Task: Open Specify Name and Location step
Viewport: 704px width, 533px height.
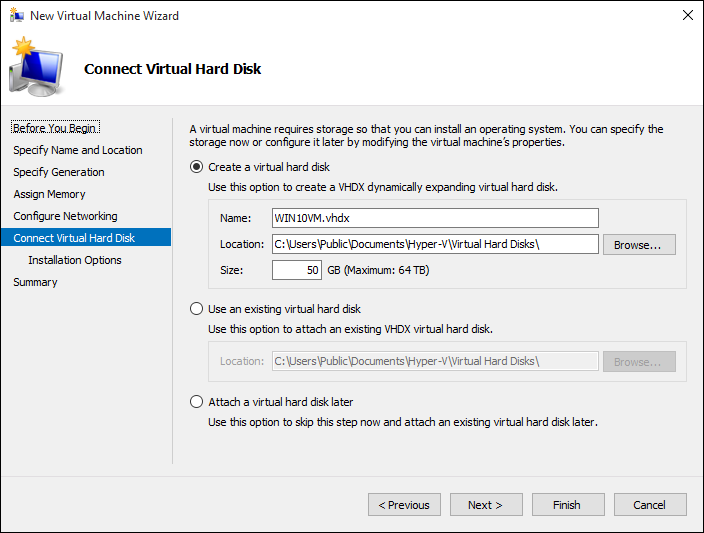Action: (x=78, y=150)
